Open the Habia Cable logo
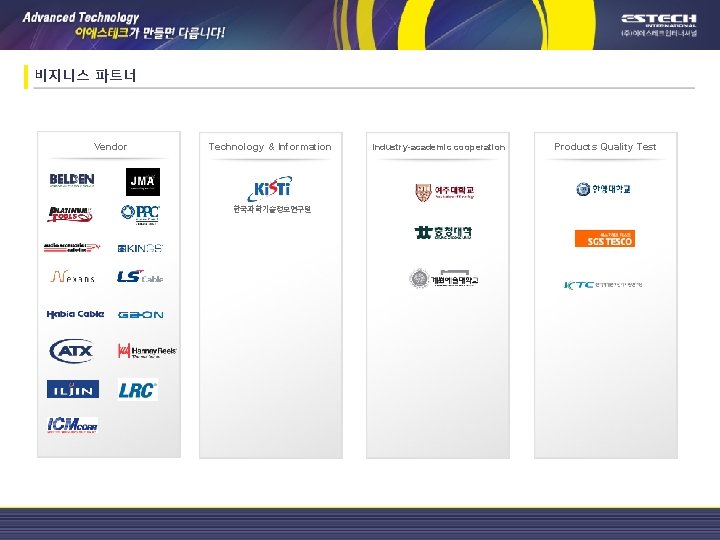Viewport: 720px width, 540px height. tap(75, 315)
